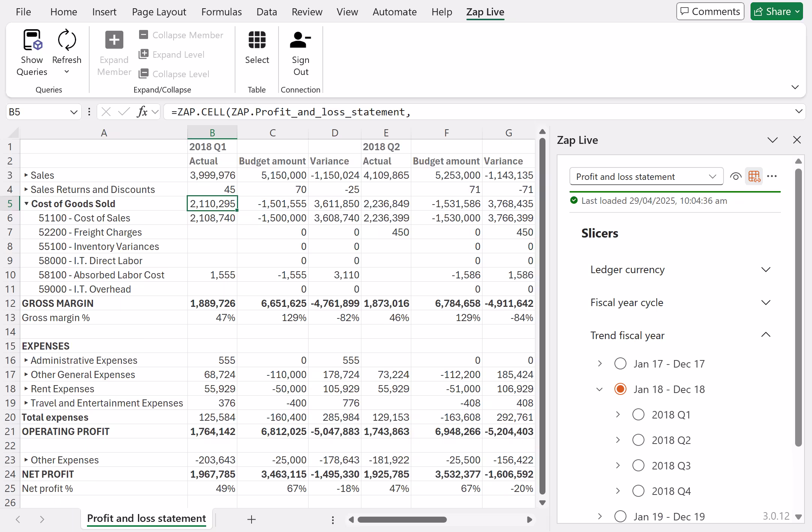Viewport: 812px width, 532px height.
Task: Toggle the eye preview icon beside the query name
Action: tap(736, 176)
